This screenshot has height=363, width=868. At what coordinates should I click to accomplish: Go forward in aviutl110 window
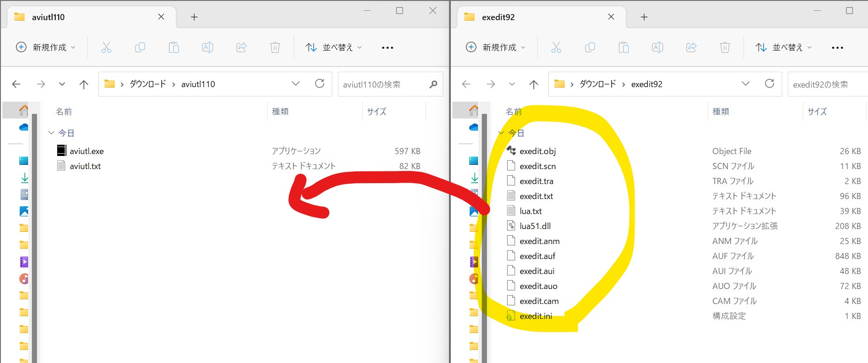pyautogui.click(x=41, y=84)
